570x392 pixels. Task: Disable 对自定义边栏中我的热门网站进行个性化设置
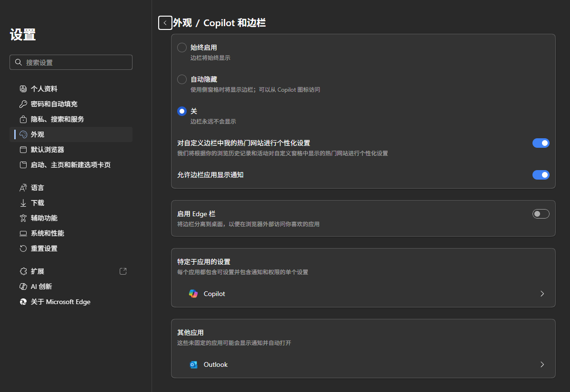click(x=541, y=143)
